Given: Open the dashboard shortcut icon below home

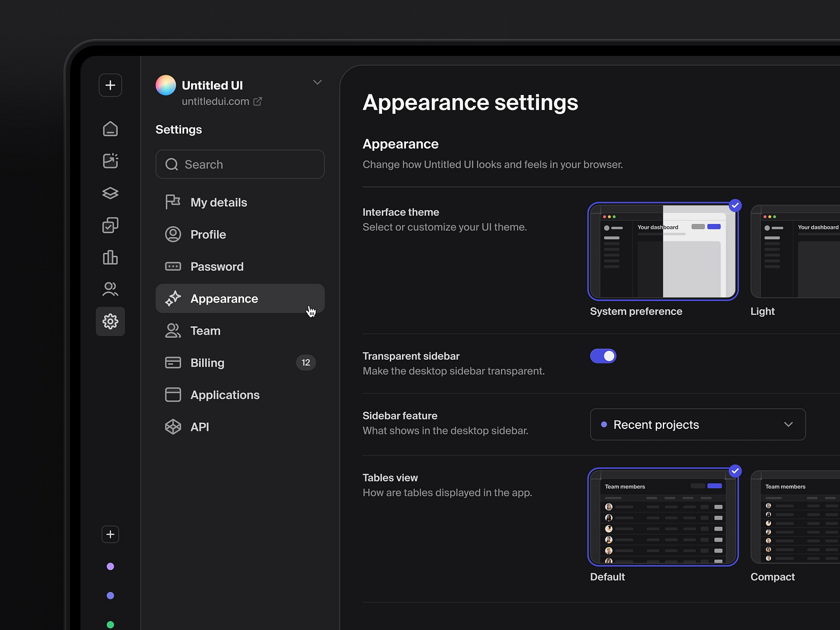Looking at the screenshot, I should click(110, 160).
